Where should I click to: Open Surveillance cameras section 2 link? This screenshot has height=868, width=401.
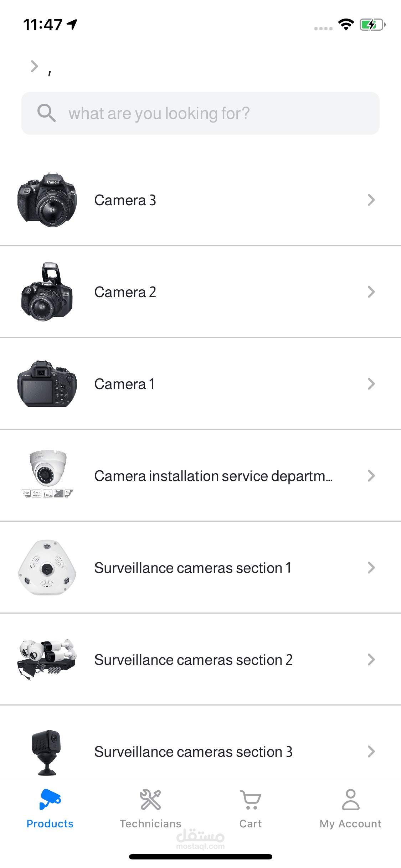click(193, 660)
